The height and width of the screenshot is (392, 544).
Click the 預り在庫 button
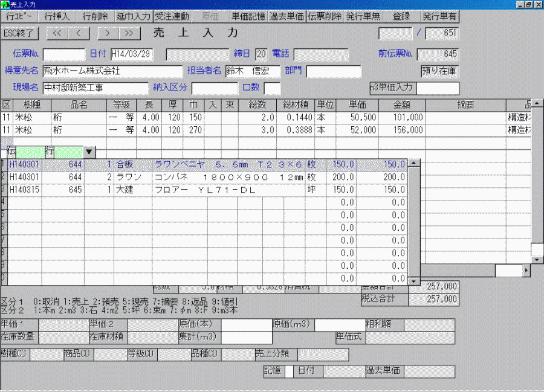coord(439,71)
